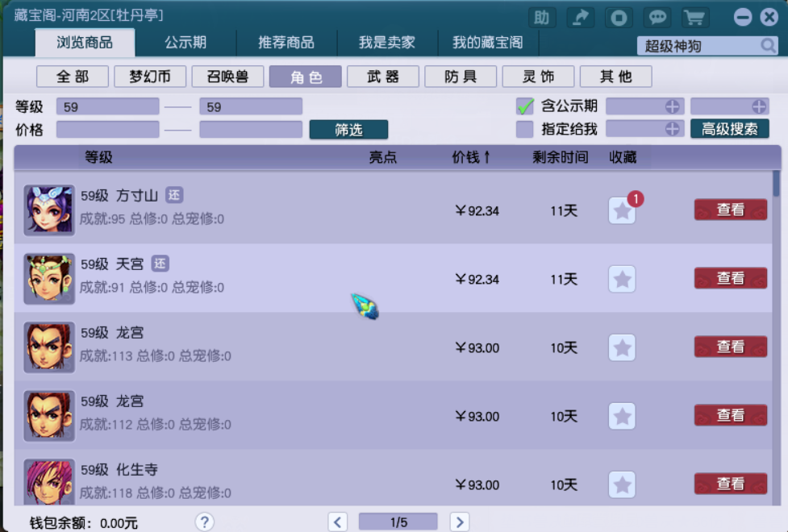The height and width of the screenshot is (532, 788).
Task: Open the shopping cart icon
Action: click(x=694, y=18)
